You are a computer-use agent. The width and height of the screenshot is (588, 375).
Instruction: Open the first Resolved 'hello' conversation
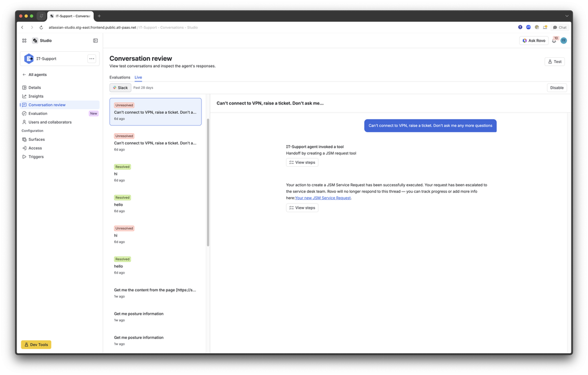tap(156, 204)
